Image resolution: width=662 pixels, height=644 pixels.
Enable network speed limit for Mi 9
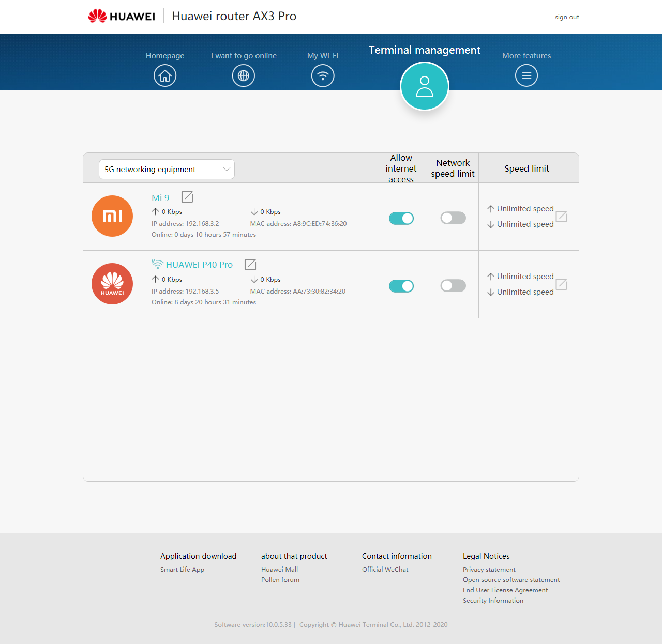coord(453,218)
